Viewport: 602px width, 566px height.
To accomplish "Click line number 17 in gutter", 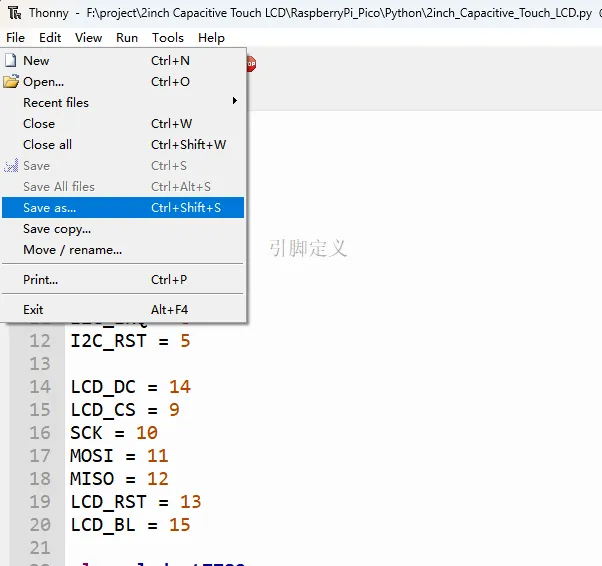I will [40, 456].
